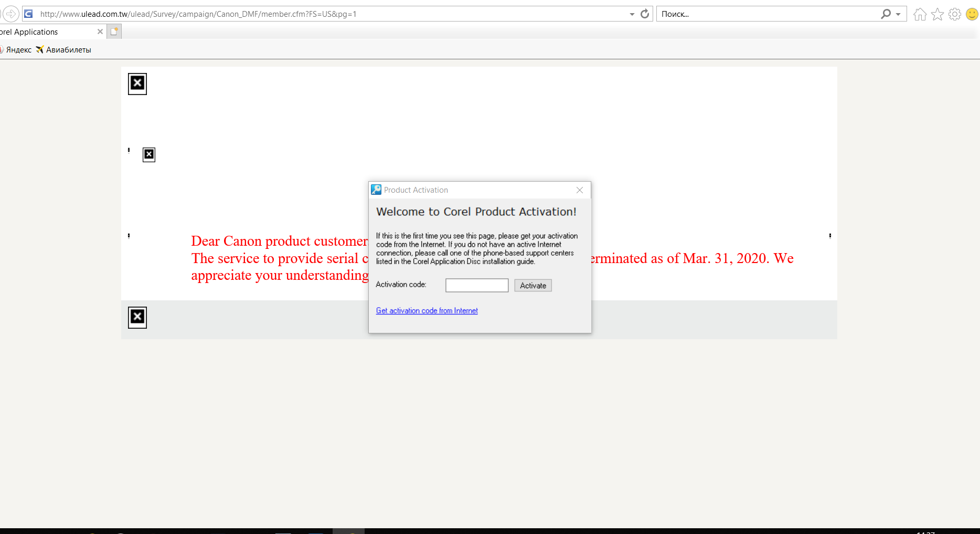
Task: Open Favorites star icon
Action: pos(938,14)
